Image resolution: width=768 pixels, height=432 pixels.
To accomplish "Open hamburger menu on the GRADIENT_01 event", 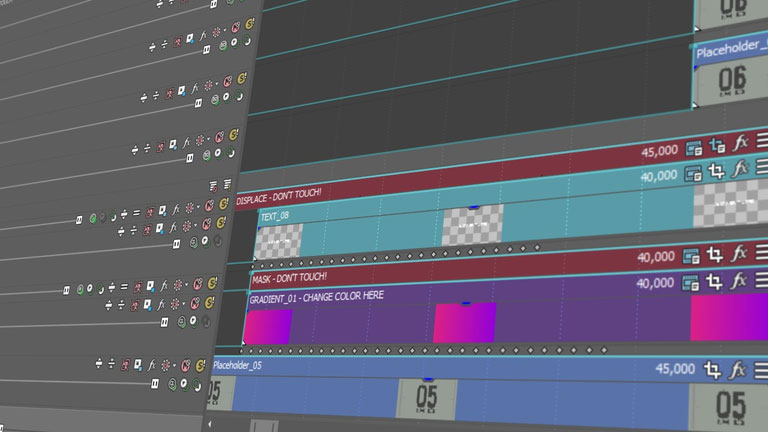I will tap(761, 280).
